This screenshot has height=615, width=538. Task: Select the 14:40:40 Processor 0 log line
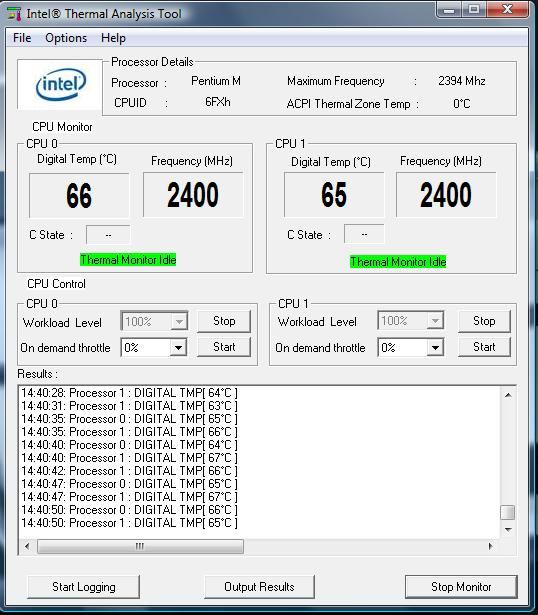click(129, 445)
